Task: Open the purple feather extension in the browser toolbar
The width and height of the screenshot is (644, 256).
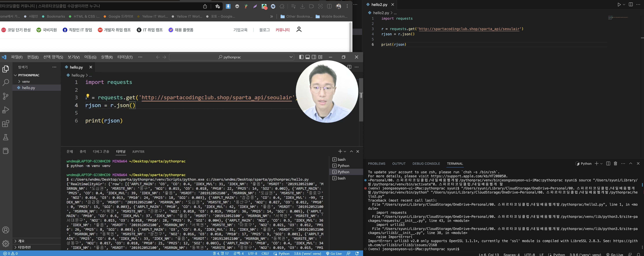Action: tap(255, 6)
